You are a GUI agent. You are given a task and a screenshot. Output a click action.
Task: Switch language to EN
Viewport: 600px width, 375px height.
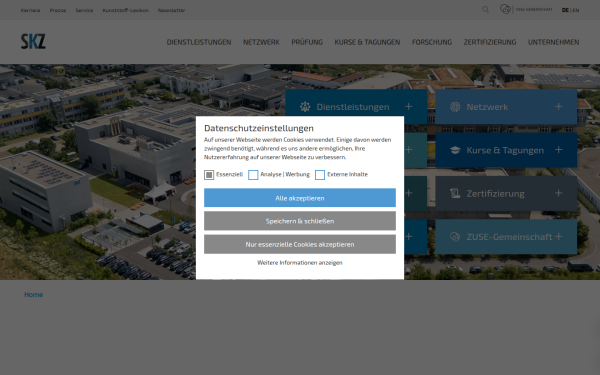(576, 10)
